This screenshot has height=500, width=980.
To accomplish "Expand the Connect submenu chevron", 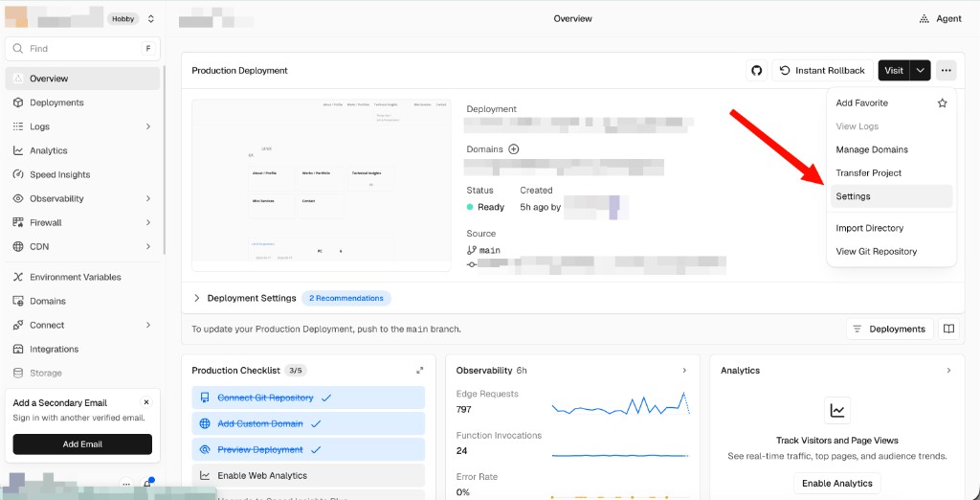I will [x=148, y=326].
